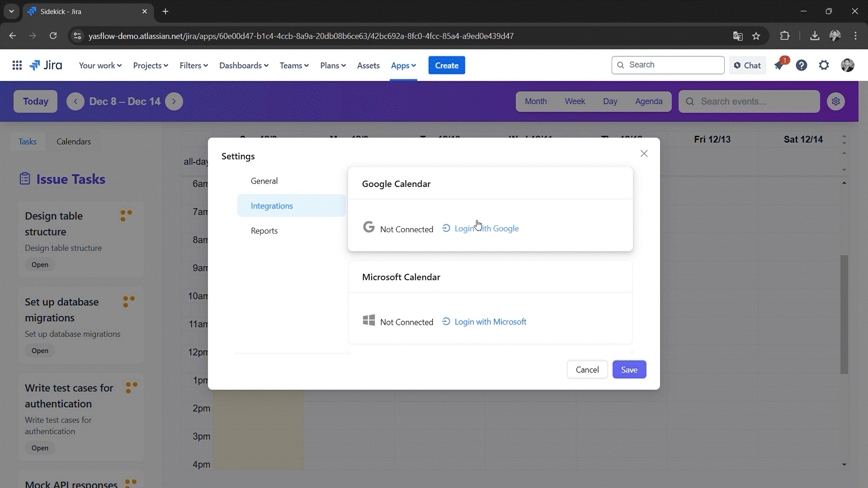868x488 pixels.
Task: Open Jira settings gear in top navigation
Action: click(x=824, y=66)
